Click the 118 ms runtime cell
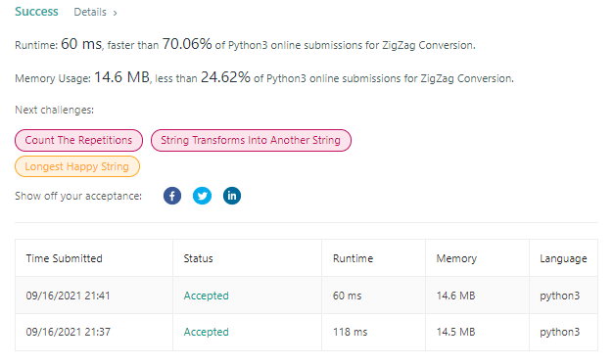614x364 pixels. [x=350, y=332]
